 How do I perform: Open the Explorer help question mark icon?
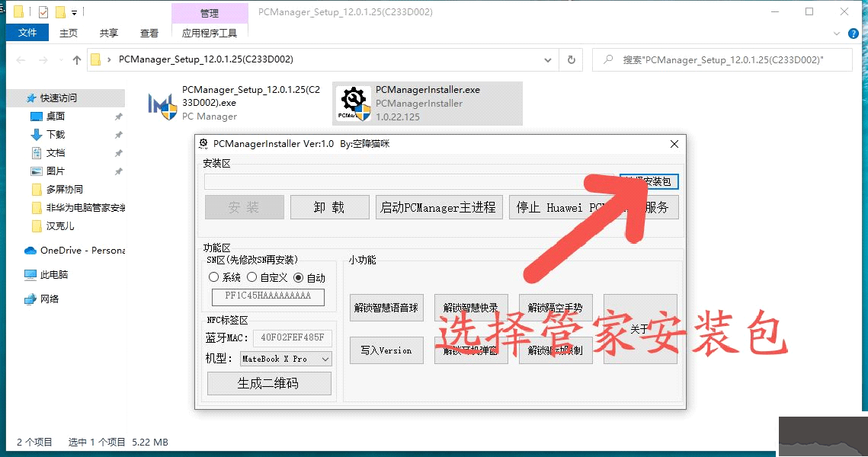853,34
